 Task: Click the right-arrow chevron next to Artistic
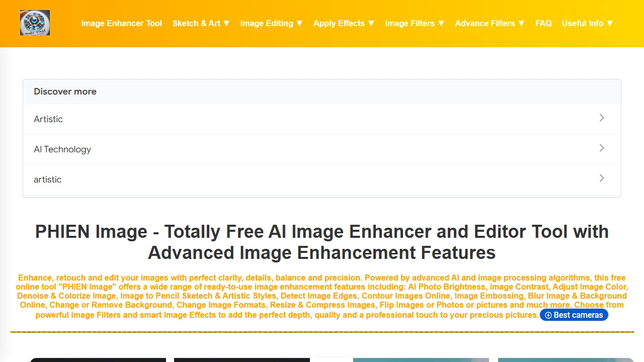(602, 118)
